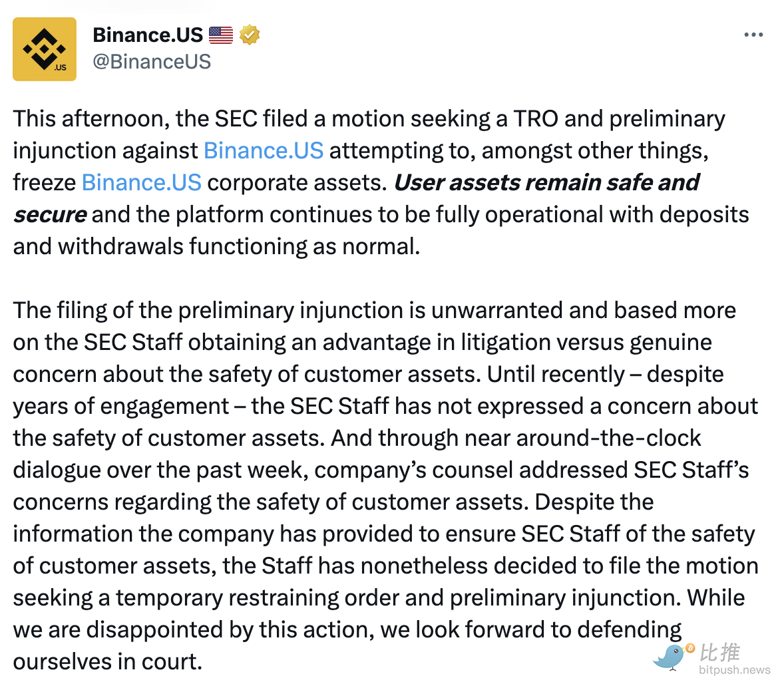Click the bitpush bird watermark logo
Screen dimensions: 784x688
[x=673, y=657]
